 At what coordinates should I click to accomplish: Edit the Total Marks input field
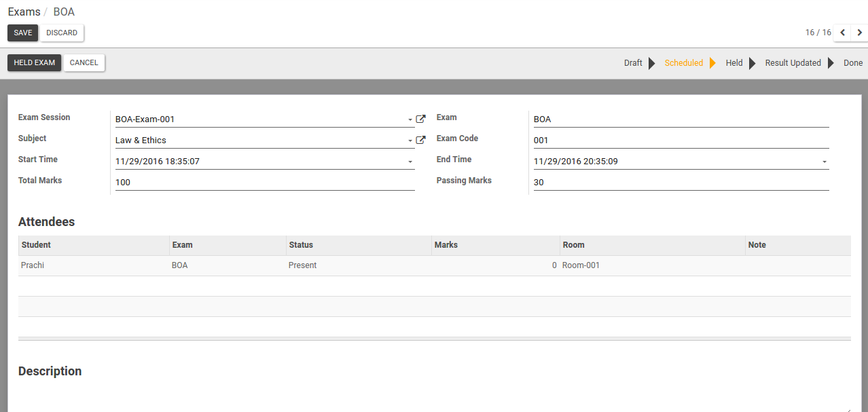tap(265, 182)
